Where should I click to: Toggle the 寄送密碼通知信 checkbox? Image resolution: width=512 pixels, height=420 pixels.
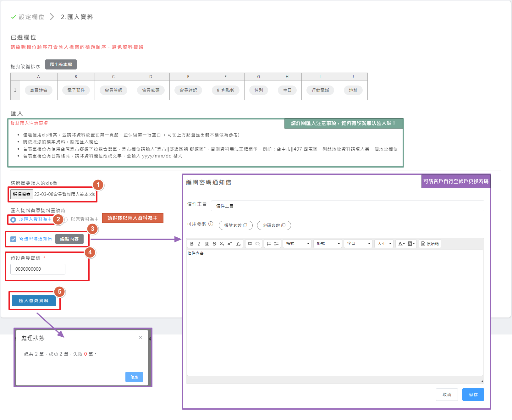click(x=13, y=239)
